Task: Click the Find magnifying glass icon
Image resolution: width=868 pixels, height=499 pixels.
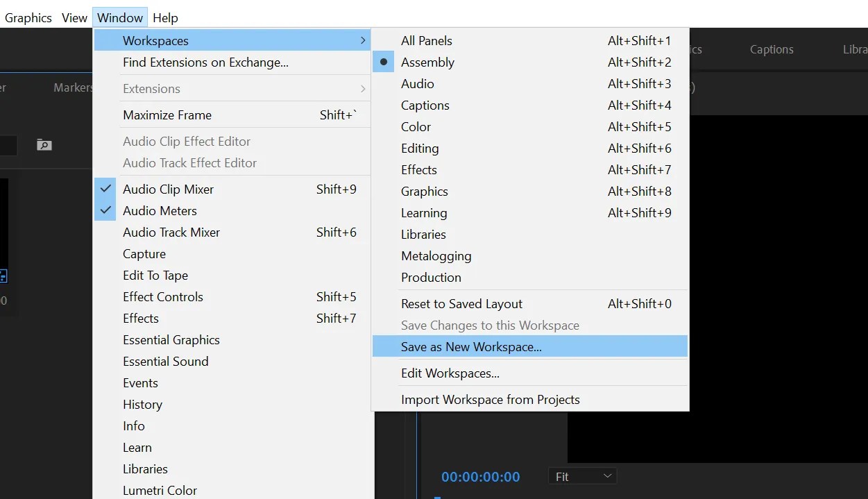Action: (x=44, y=145)
